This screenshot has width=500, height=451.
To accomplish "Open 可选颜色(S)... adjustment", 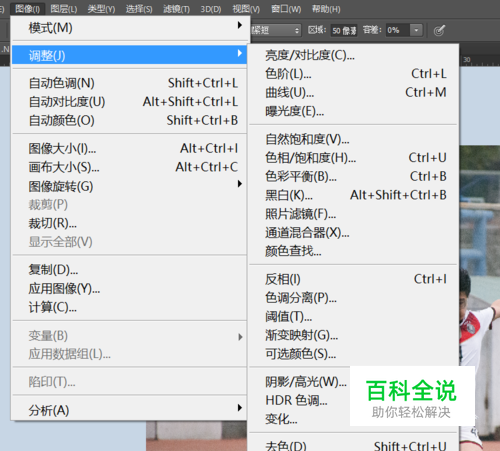I will coord(353,354).
